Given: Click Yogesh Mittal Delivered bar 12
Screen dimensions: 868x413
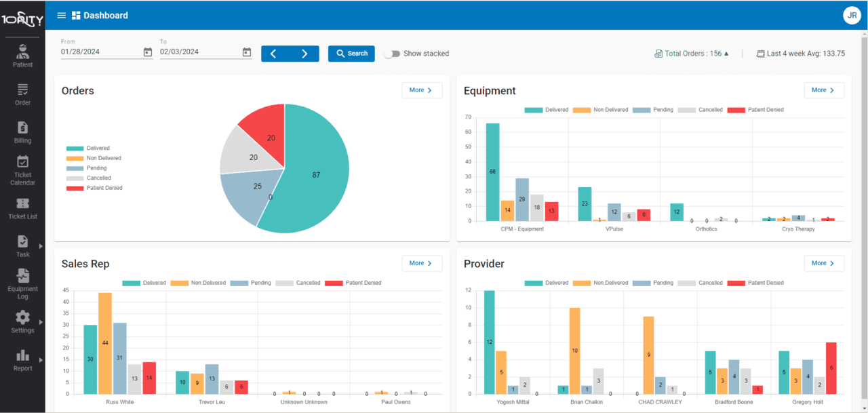Looking at the screenshot, I should pyautogui.click(x=490, y=342).
